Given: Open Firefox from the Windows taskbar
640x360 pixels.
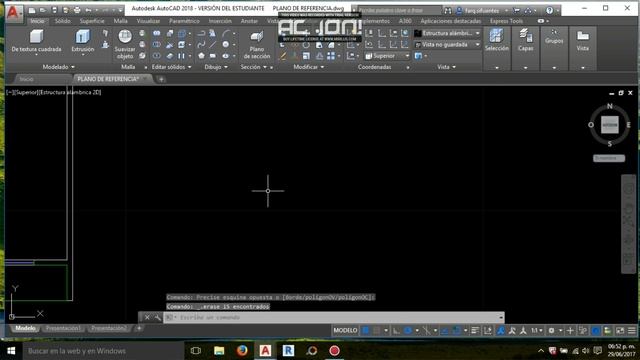Looking at the screenshot, I should click(242, 351).
